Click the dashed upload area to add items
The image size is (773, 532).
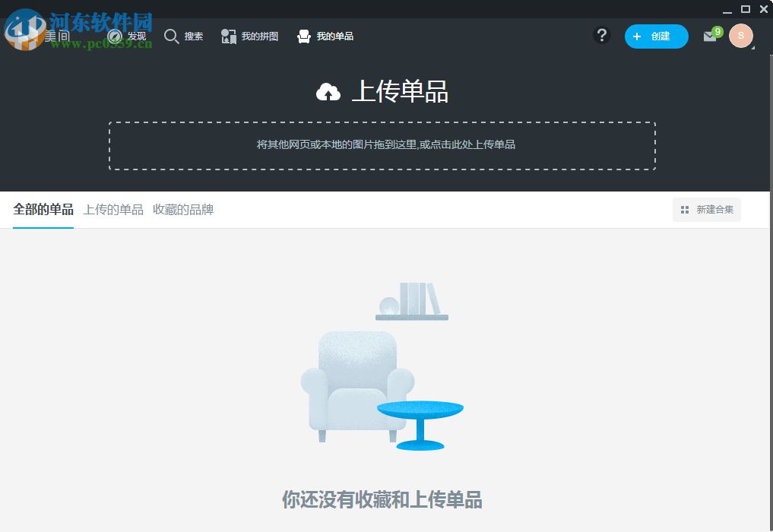tap(382, 144)
